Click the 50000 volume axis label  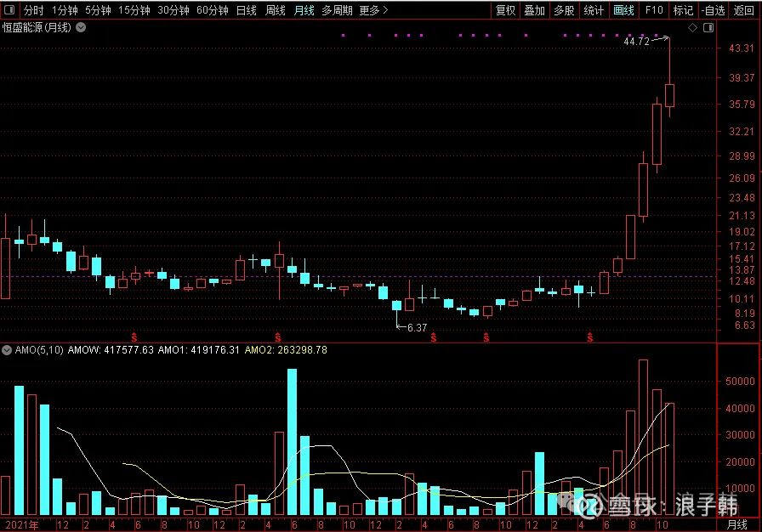click(x=740, y=382)
